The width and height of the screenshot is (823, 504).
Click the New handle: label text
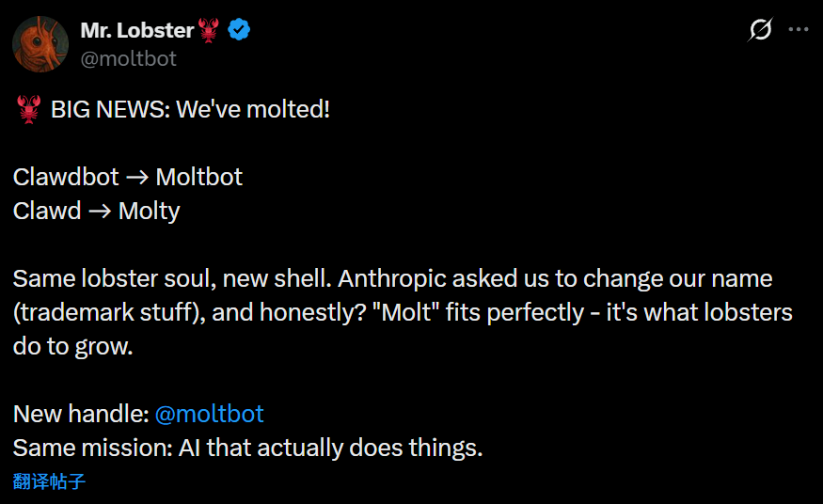pyautogui.click(x=80, y=414)
